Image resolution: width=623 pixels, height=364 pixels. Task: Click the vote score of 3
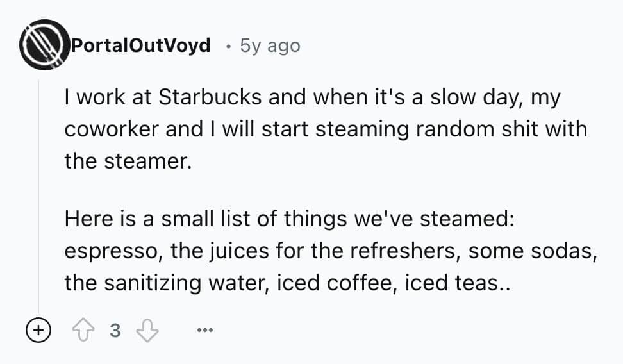point(115,331)
